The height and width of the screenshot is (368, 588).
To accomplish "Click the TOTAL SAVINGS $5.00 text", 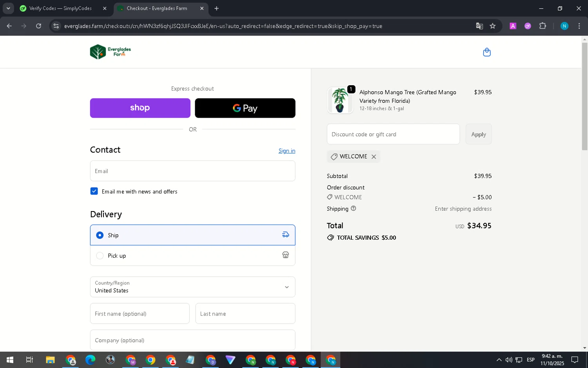I will click(366, 238).
